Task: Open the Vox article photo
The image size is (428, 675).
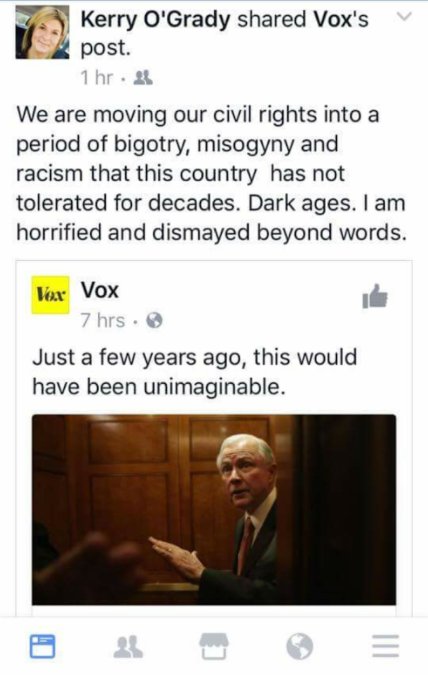Action: (x=214, y=510)
